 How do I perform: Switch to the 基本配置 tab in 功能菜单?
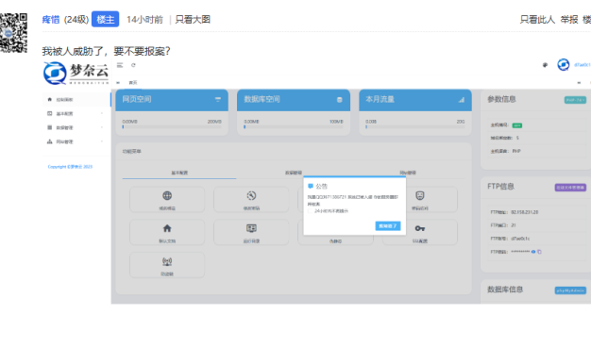click(179, 173)
